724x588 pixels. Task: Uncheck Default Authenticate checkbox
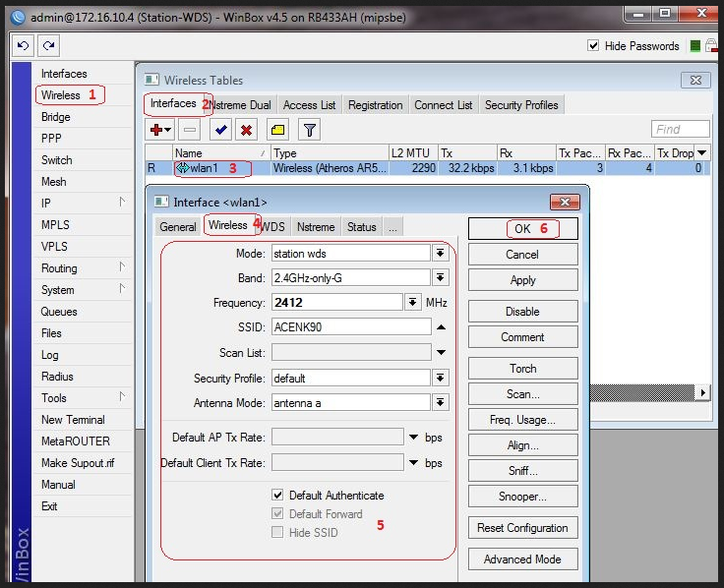pos(277,495)
